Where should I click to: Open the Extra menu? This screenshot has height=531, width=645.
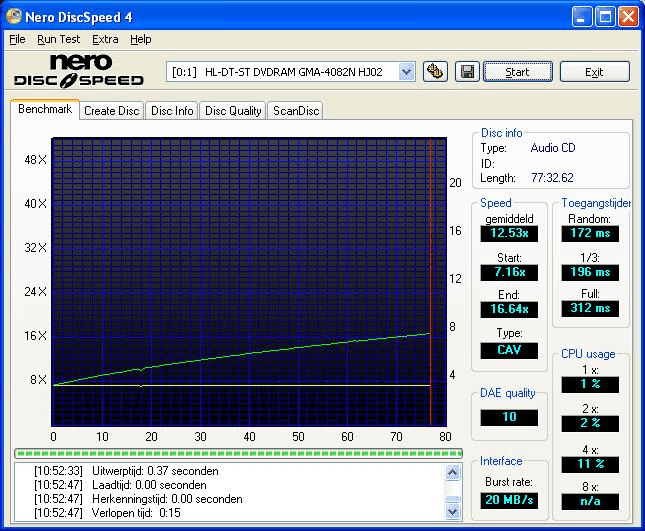105,39
